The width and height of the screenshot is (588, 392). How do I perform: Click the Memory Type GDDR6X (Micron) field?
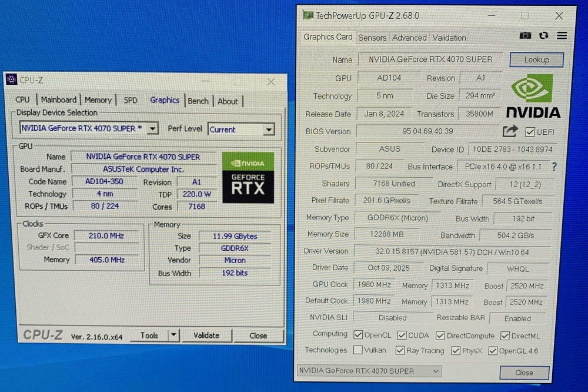pos(397,218)
